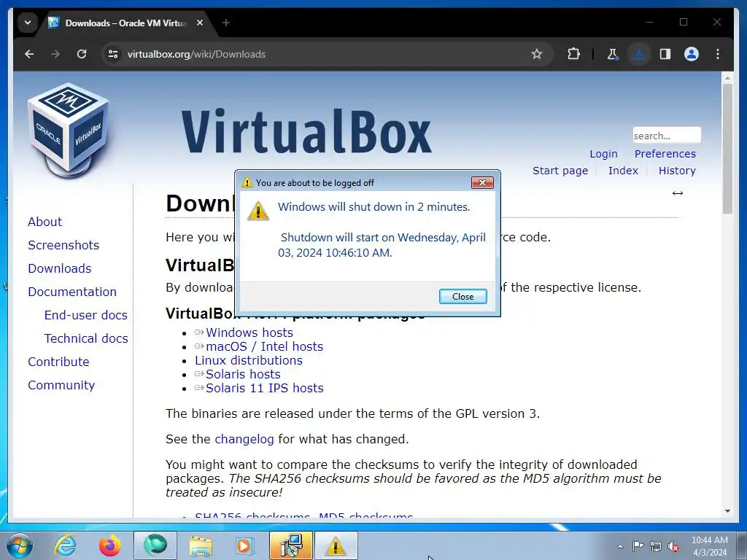Switch to the browser taskbar button
Viewport: 747px width, 560px height.
[155, 545]
